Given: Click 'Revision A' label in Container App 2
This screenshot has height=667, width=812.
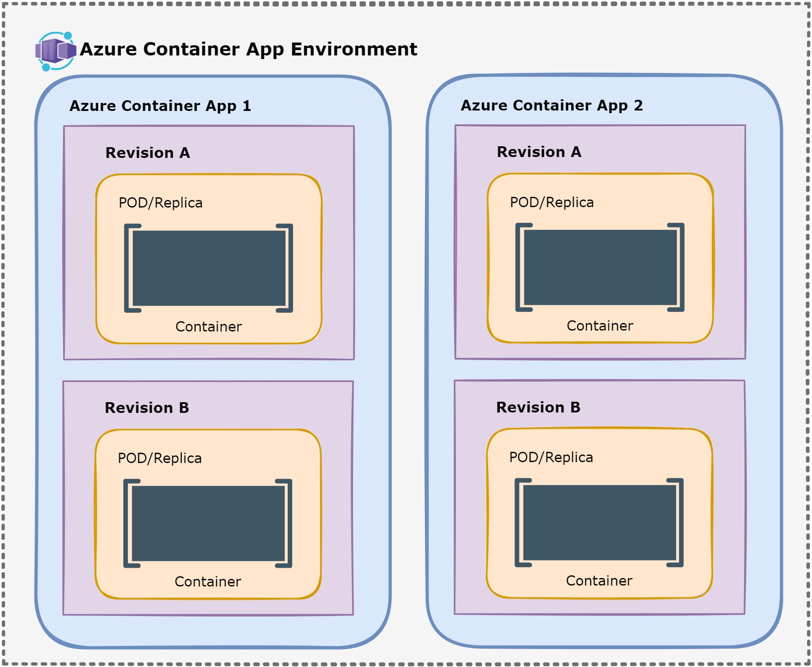Looking at the screenshot, I should [539, 152].
